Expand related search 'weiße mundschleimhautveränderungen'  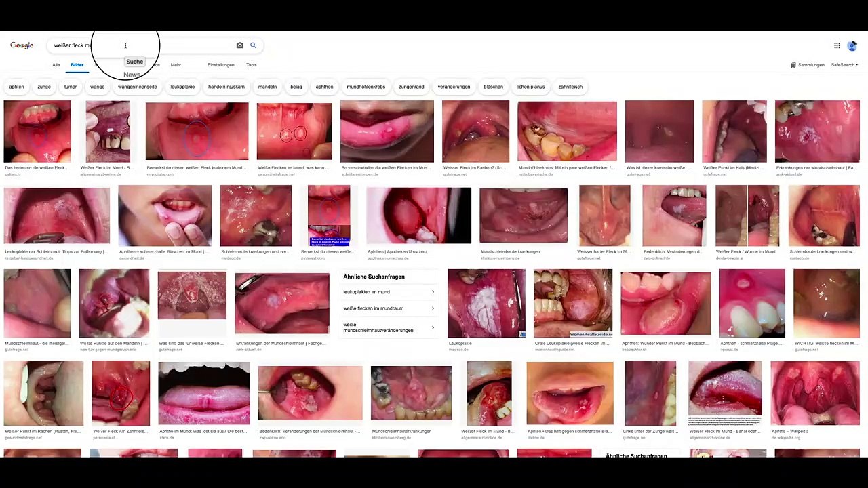(x=389, y=327)
